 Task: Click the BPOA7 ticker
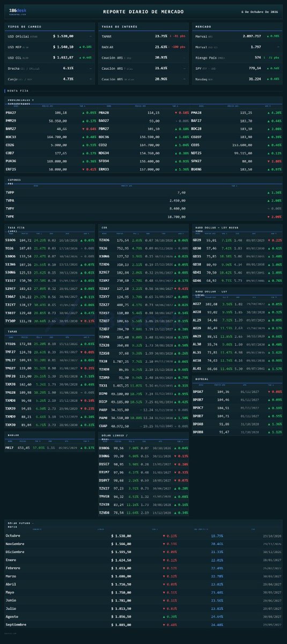197,391
